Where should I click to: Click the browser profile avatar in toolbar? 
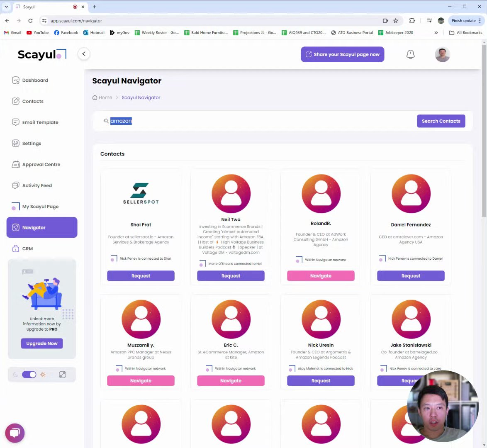click(x=441, y=20)
